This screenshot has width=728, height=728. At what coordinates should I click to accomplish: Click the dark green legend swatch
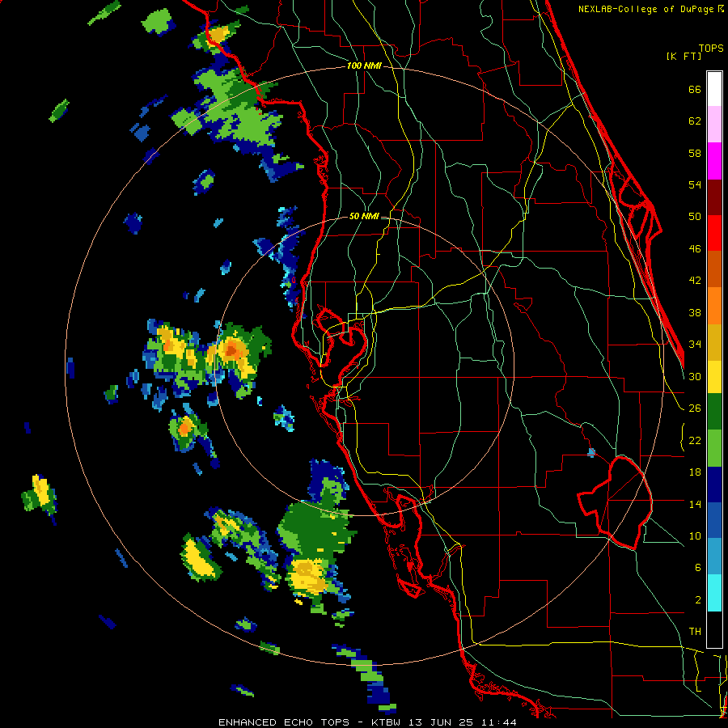[x=714, y=412]
